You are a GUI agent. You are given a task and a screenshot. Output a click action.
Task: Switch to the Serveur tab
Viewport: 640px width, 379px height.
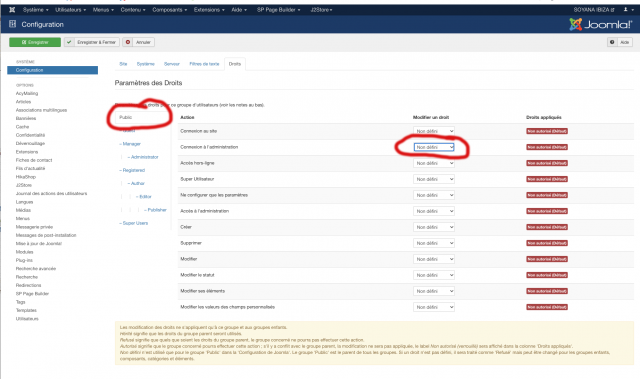point(172,64)
